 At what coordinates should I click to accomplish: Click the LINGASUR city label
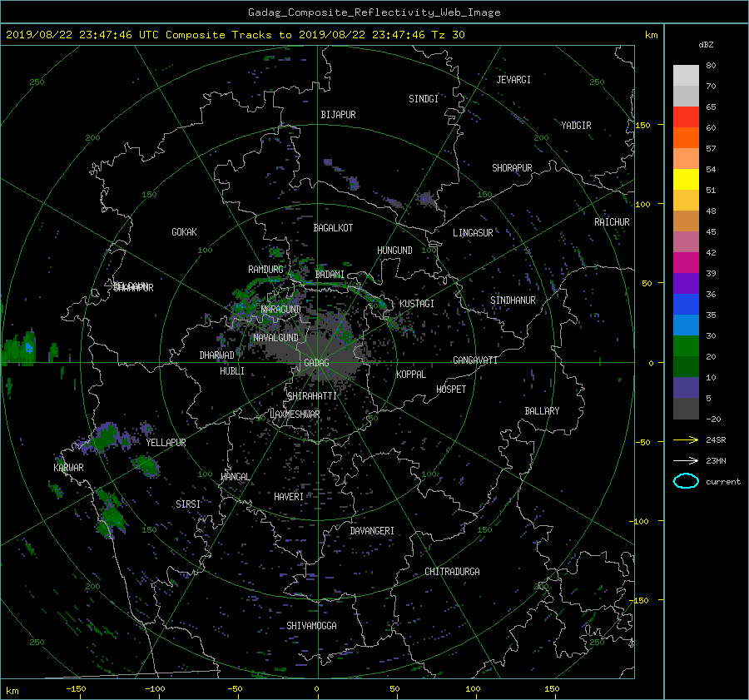coord(473,233)
